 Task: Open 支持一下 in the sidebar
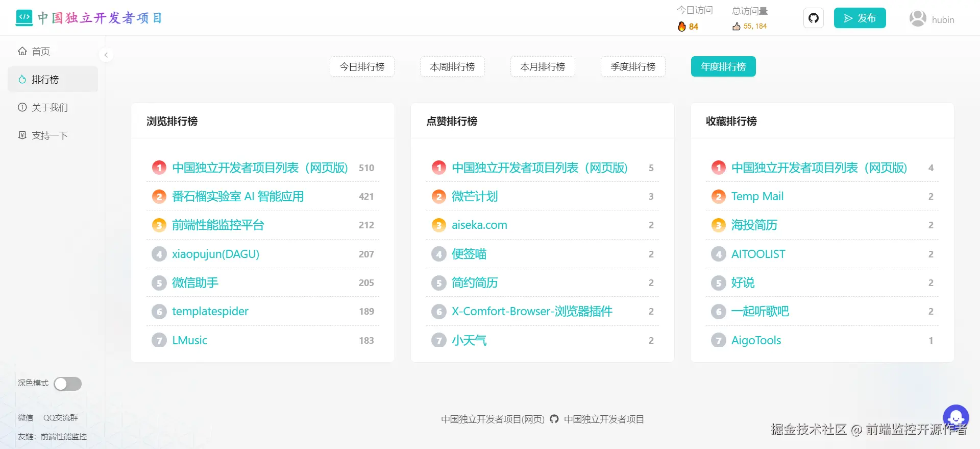(53, 135)
